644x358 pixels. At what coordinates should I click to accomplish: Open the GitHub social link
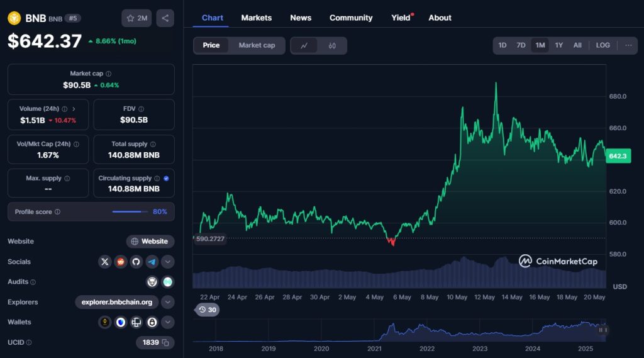point(136,262)
